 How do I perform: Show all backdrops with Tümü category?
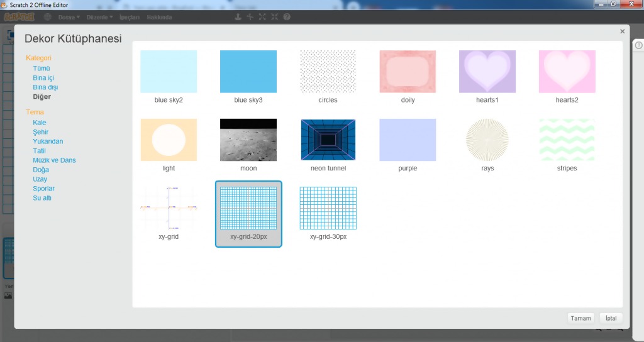(42, 68)
